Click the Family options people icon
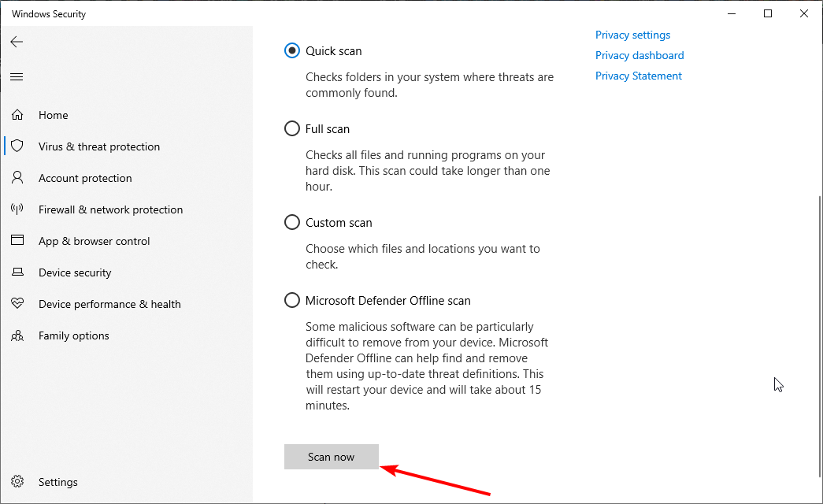This screenshot has width=823, height=504. coord(17,335)
